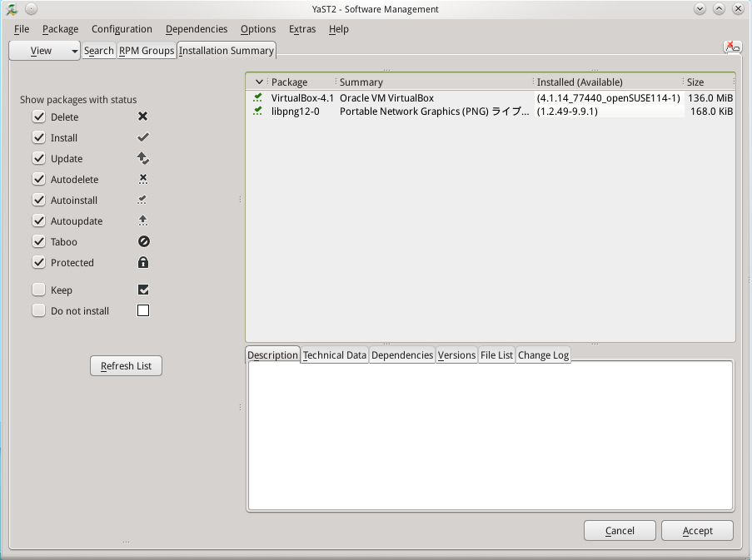Click the Taboo prohibited circle icon
This screenshot has height=560, width=752.
pos(143,241)
